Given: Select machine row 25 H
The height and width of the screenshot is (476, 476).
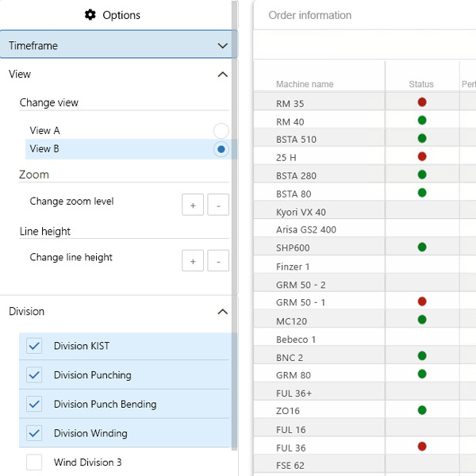Looking at the screenshot, I should coord(365,155).
